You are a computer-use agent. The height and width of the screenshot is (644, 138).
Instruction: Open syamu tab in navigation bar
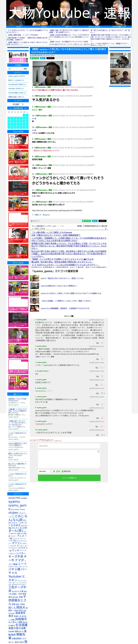tap(44, 27)
